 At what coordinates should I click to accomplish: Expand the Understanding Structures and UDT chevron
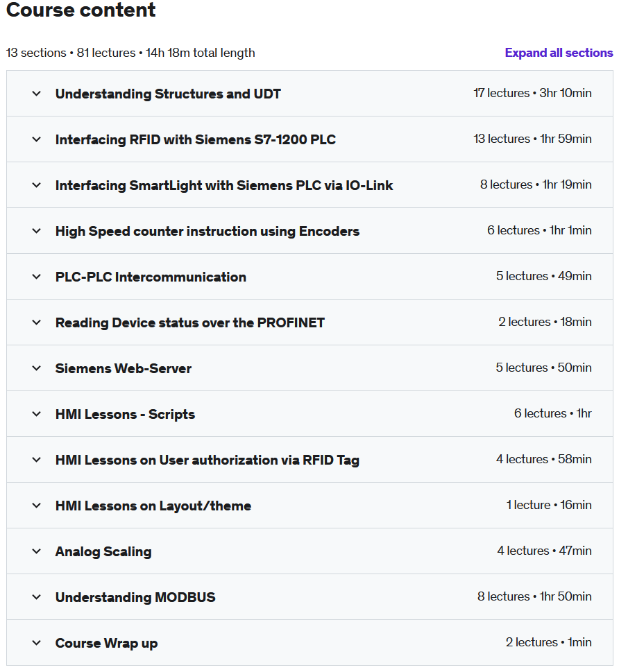[37, 94]
